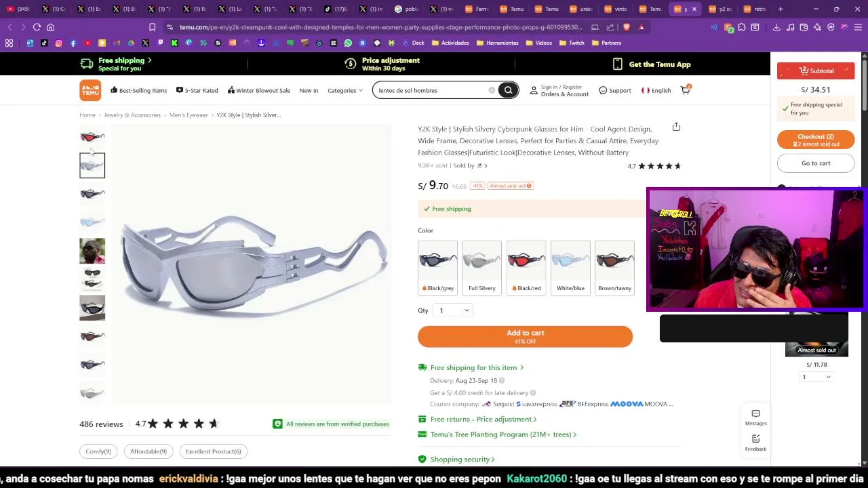The height and width of the screenshot is (488, 868).
Task: Expand the Categories menu
Action: click(x=345, y=90)
